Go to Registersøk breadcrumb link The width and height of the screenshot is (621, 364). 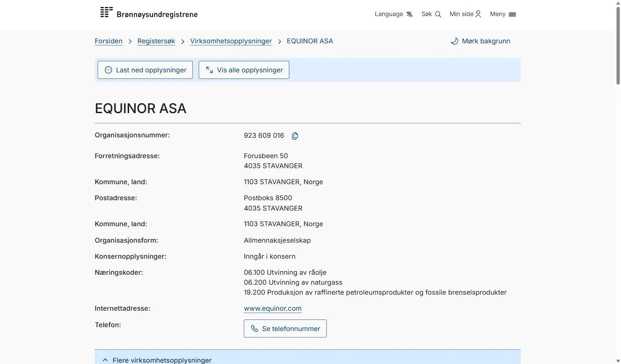pos(156,41)
